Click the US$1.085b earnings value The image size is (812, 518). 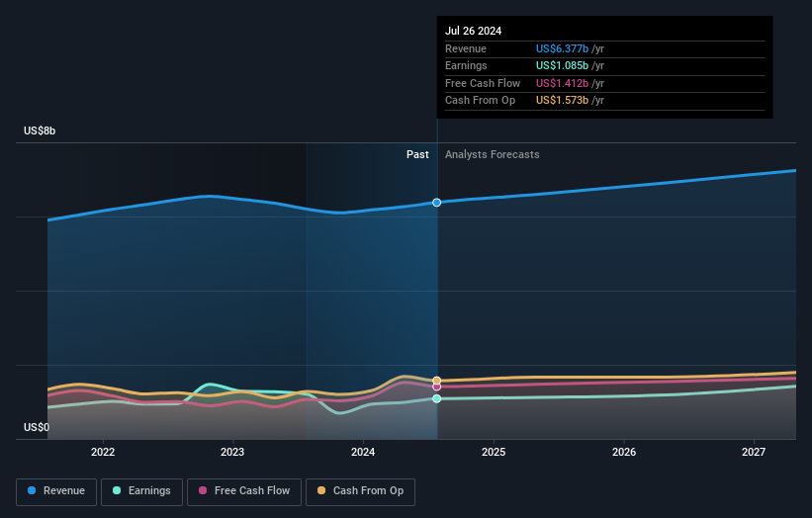(x=562, y=65)
